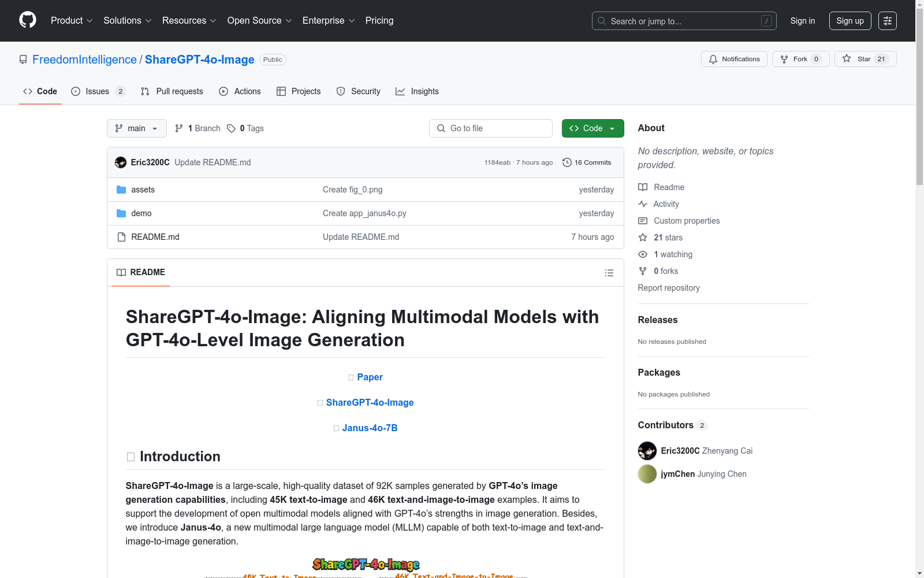
Task: Click the Sign up button
Action: 850,21
